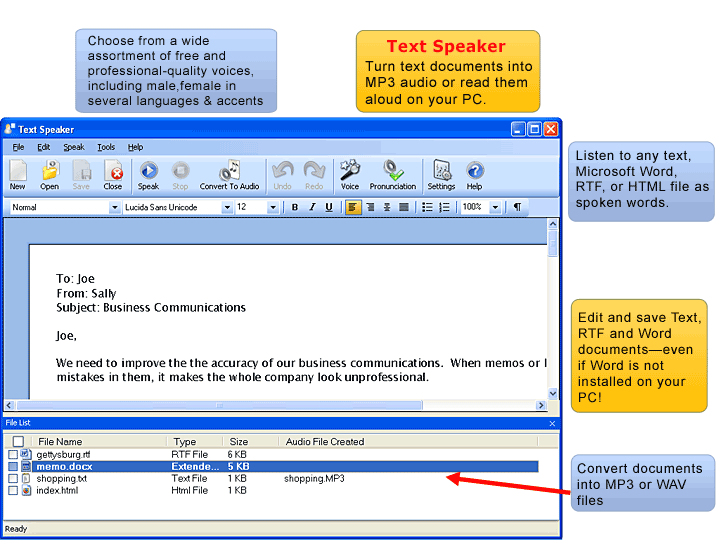Apply numbered list formatting
The image size is (720, 540).
[x=444, y=207]
